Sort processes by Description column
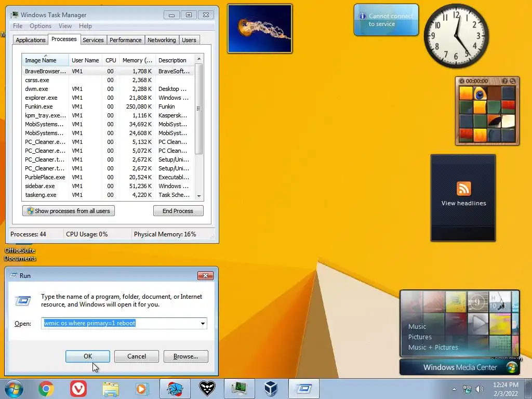Screen dimensions: 532x399 [x=175, y=60]
